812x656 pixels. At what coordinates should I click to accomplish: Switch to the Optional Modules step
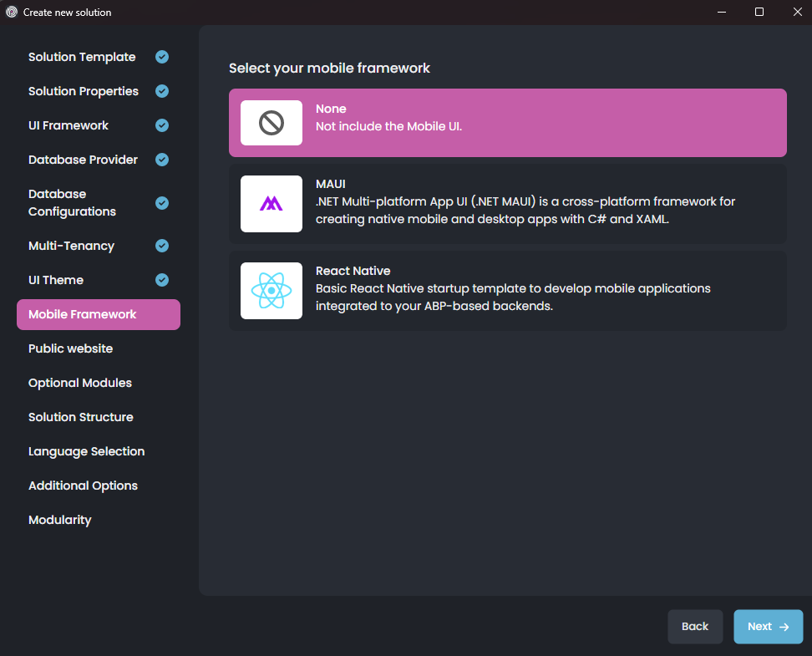pos(79,383)
